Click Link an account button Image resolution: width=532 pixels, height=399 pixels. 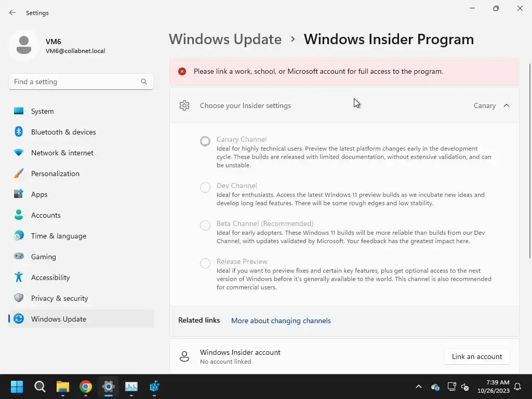(x=477, y=356)
